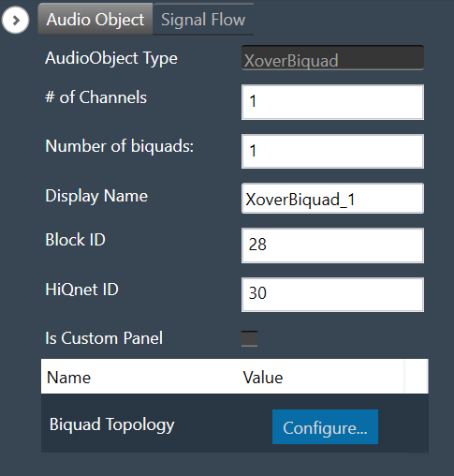Click the Number of biquads label
This screenshot has height=476, width=454.
click(120, 146)
